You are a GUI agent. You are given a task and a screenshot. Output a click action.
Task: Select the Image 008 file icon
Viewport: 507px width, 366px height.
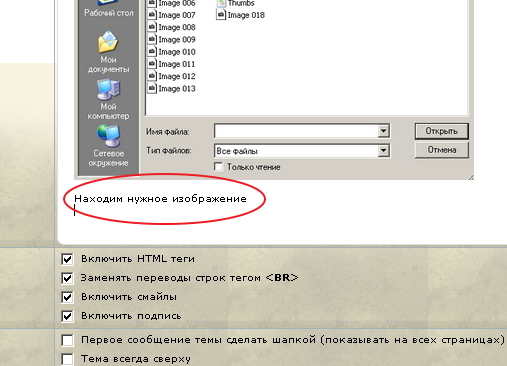(x=152, y=27)
